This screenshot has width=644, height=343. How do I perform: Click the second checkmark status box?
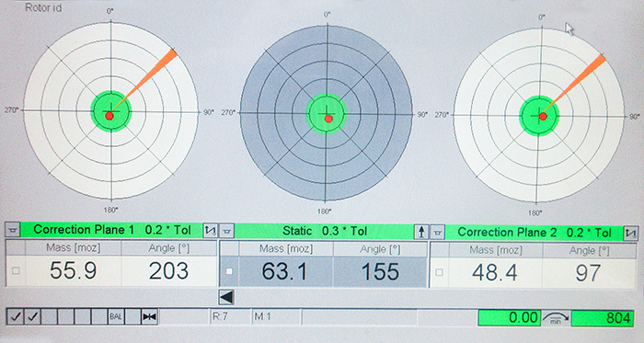click(x=32, y=316)
